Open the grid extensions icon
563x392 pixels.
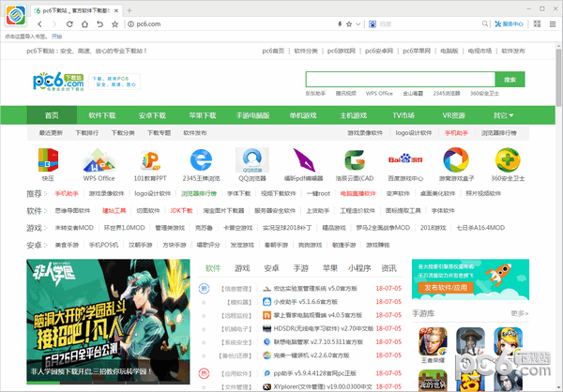tap(537, 23)
